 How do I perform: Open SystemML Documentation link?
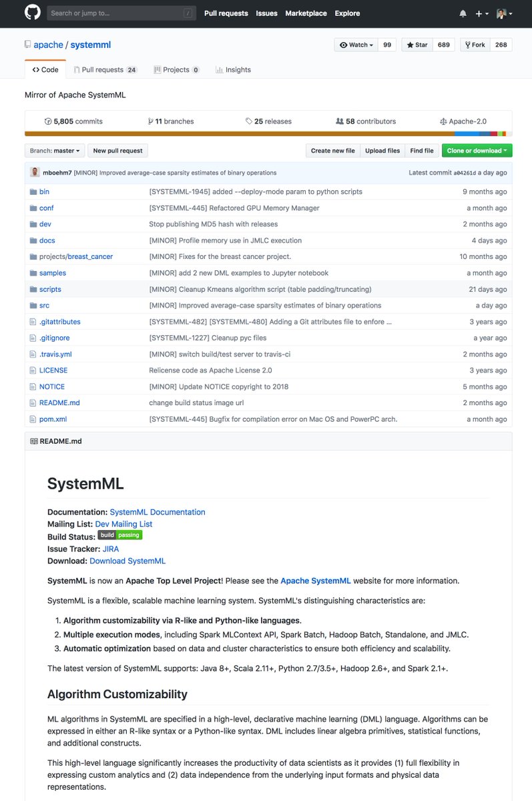click(158, 512)
